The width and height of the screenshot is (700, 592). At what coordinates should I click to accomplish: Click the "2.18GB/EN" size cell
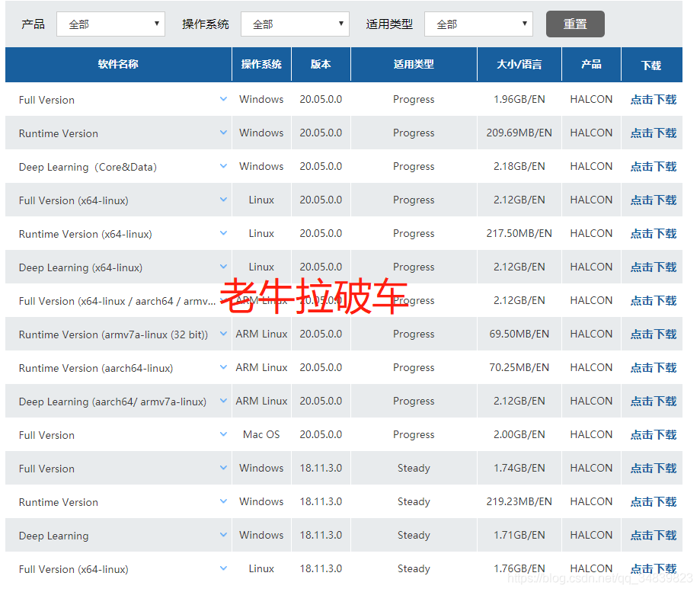coord(519,166)
